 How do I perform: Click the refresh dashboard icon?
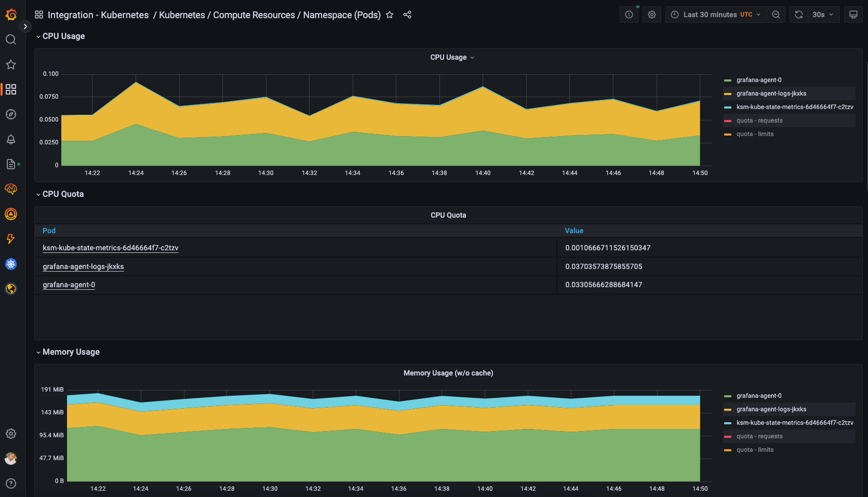[798, 15]
